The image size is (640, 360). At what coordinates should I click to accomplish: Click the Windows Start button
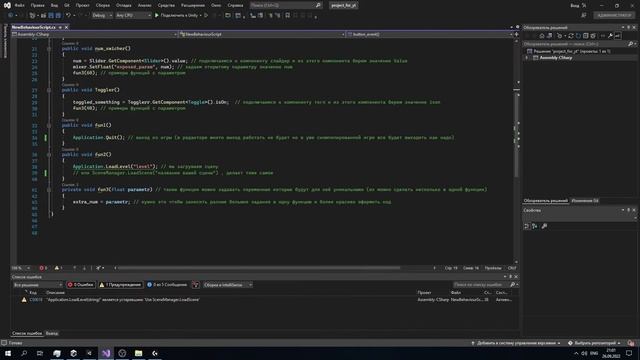8,353
